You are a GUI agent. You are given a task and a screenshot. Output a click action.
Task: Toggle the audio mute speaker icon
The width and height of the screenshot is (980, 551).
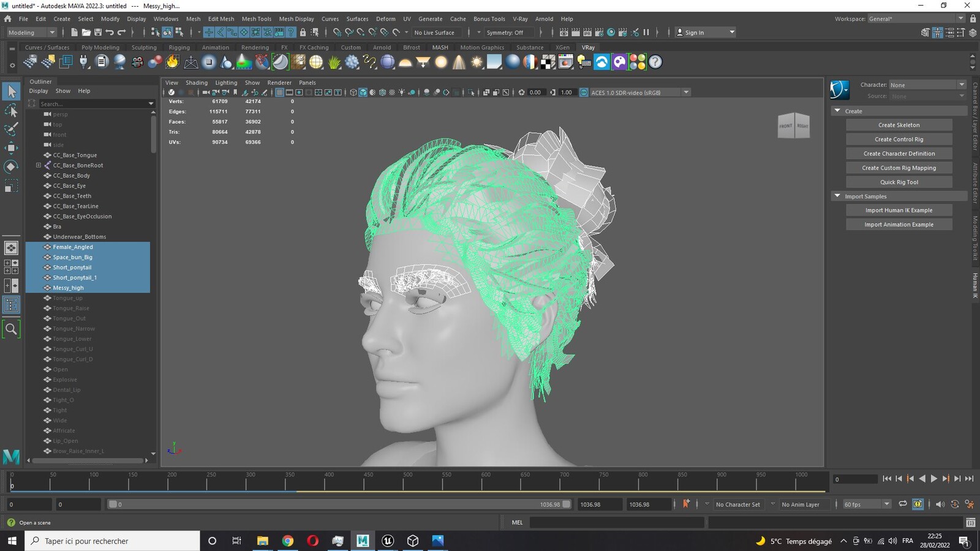point(940,504)
